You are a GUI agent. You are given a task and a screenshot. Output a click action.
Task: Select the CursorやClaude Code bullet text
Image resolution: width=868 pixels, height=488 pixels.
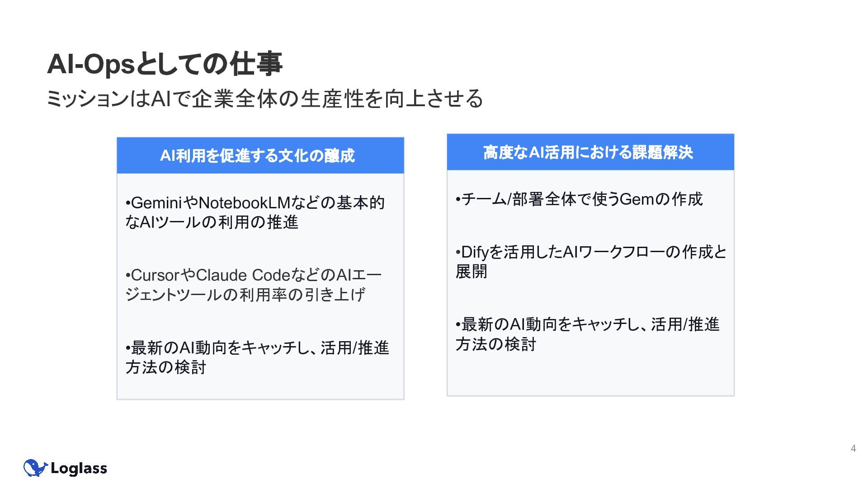click(254, 285)
